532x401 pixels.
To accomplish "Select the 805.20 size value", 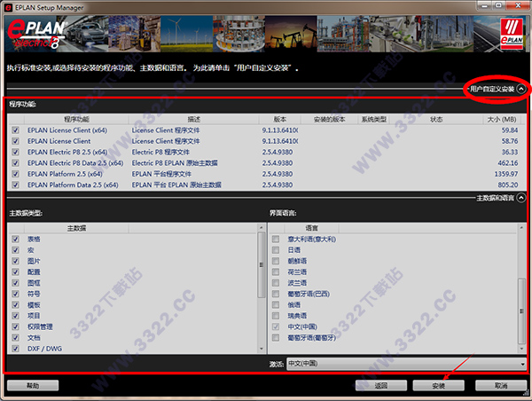I will point(508,185).
